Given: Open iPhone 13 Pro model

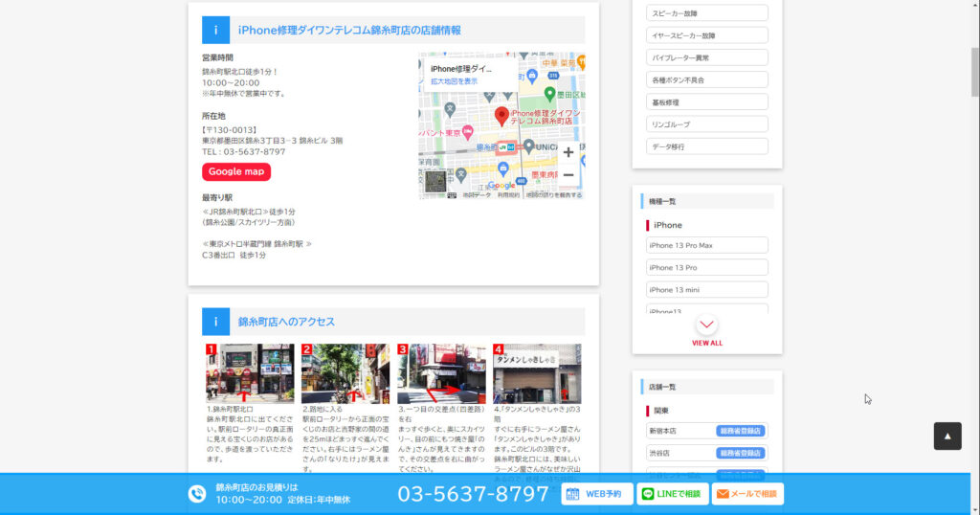Looking at the screenshot, I should pos(707,267).
